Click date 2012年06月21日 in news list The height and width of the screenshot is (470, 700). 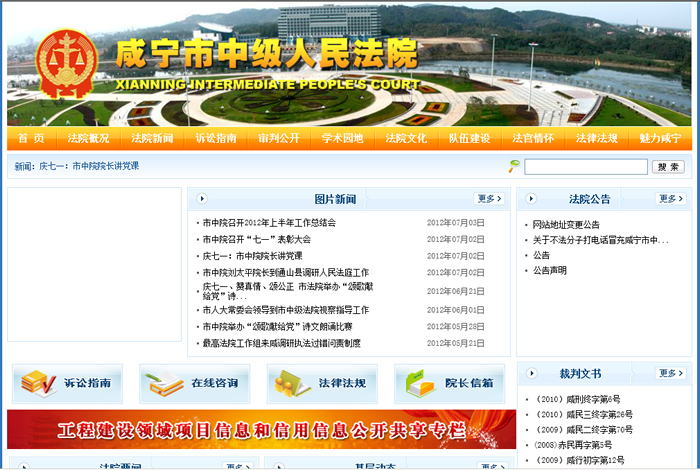pyautogui.click(x=455, y=291)
